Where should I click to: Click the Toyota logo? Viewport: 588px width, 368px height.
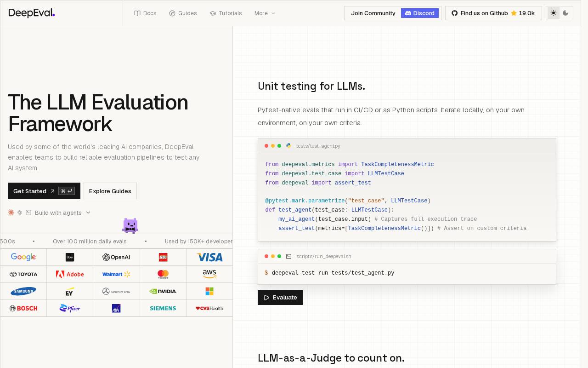tap(23, 274)
